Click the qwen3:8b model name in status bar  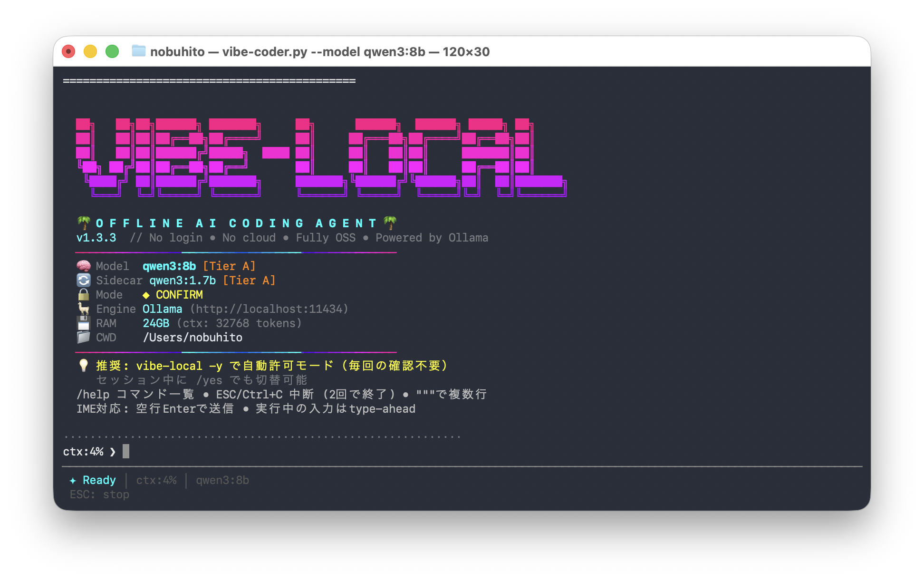point(222,481)
